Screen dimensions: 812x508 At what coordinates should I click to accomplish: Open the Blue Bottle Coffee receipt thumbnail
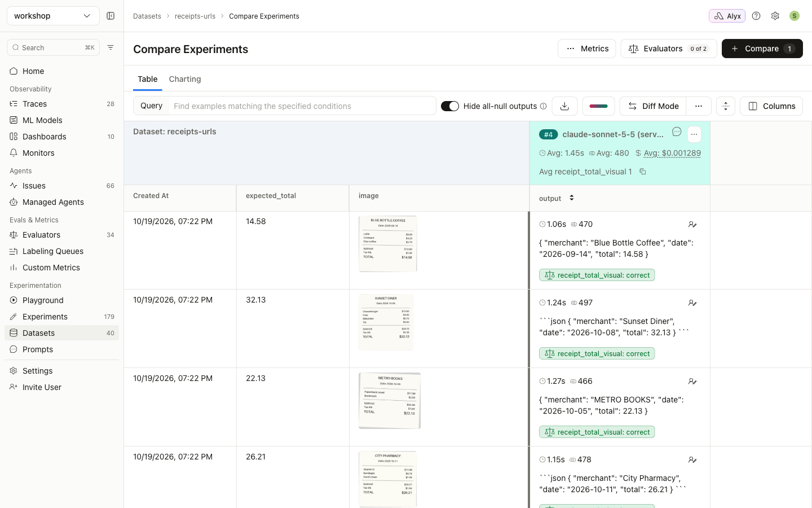(x=388, y=243)
